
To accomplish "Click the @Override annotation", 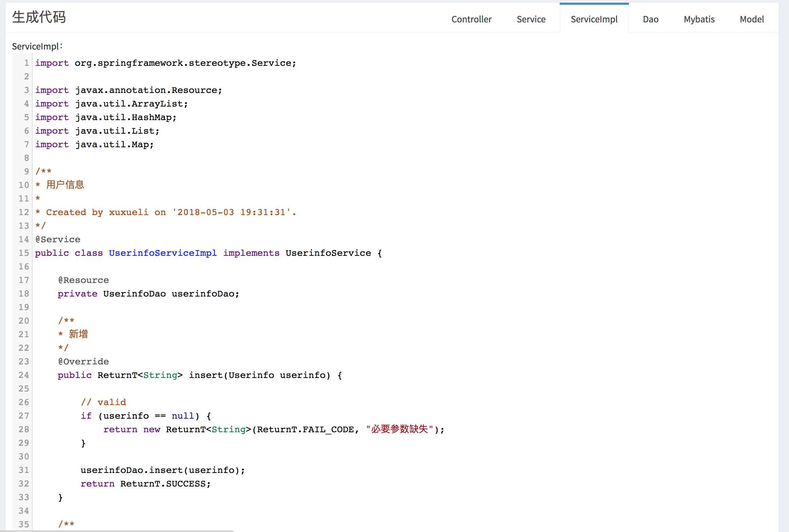I will (83, 362).
